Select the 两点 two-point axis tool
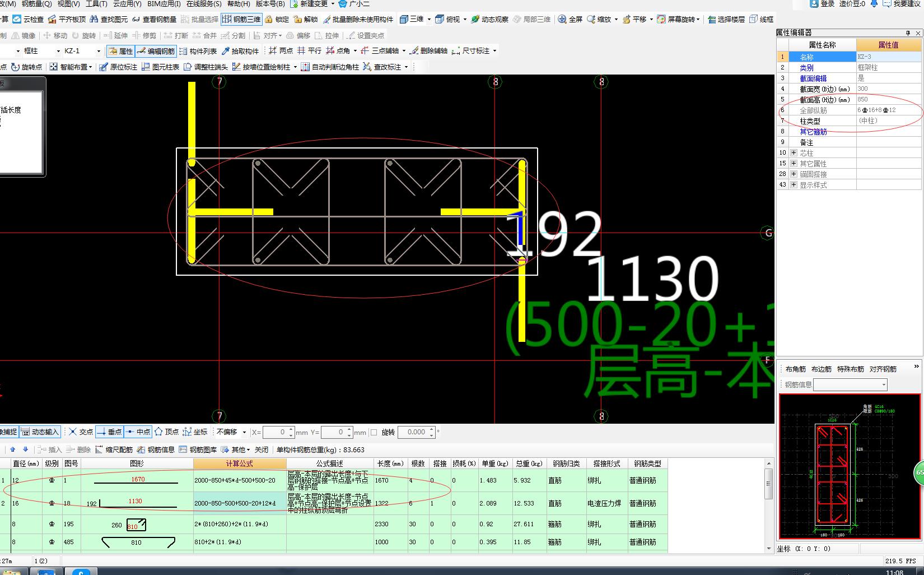This screenshot has width=924, height=575. (x=281, y=51)
